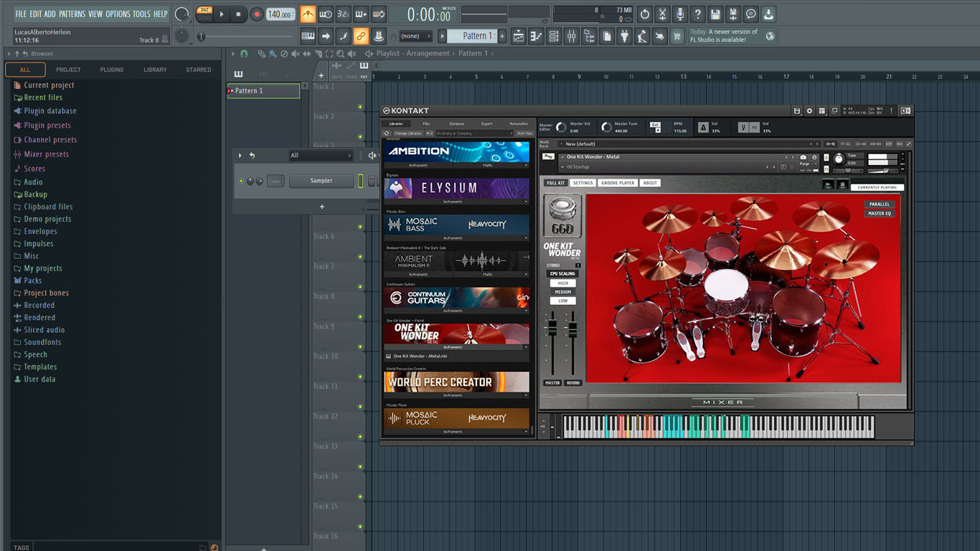Toggle PAT/SONG mode switch

204,14
